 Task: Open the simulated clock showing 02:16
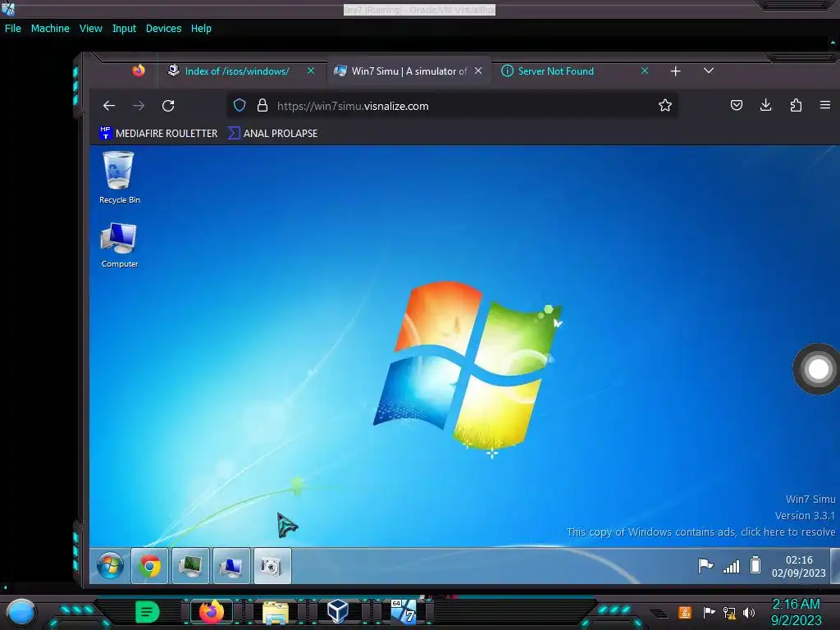[x=798, y=566]
